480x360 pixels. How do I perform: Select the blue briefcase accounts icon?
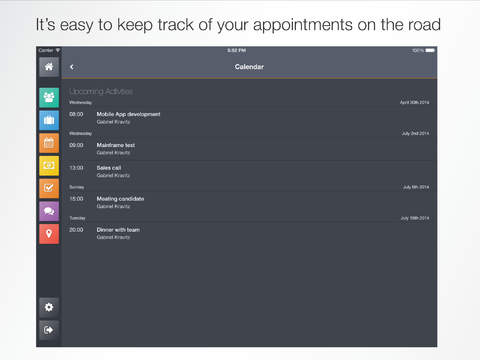click(x=49, y=120)
